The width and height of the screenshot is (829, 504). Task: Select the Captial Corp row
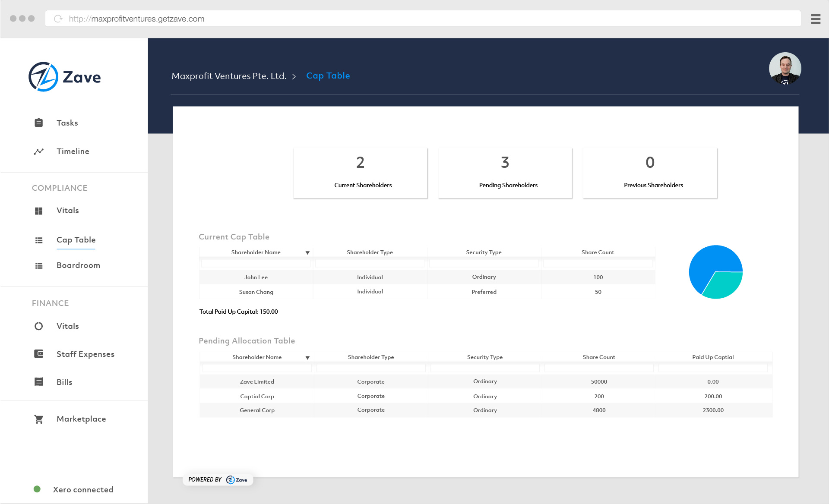(x=486, y=396)
